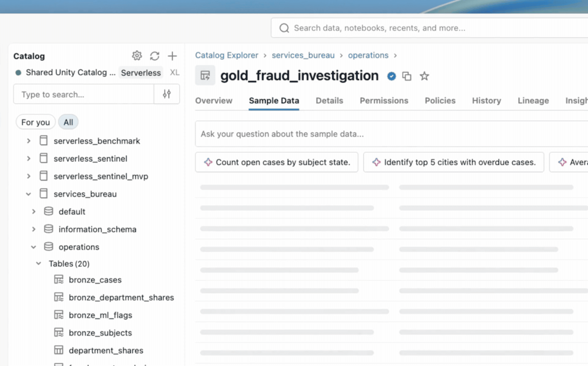Click the bronze_cases streaming table icon
The image size is (588, 366).
59,280
